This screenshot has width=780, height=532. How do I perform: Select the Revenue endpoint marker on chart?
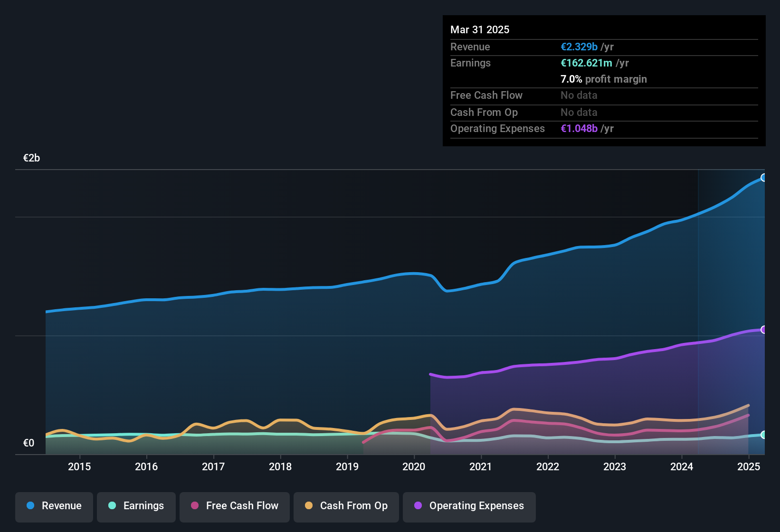pyautogui.click(x=763, y=178)
